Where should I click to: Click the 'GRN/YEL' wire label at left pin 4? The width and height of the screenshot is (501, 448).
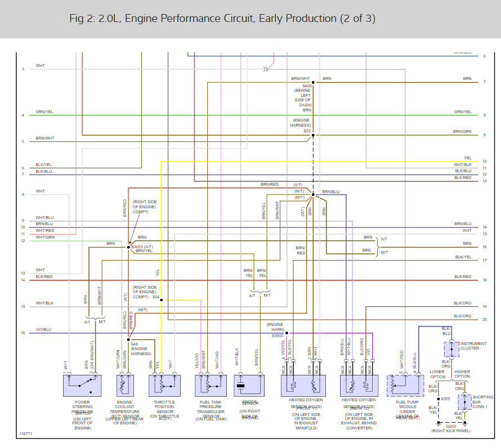point(44,111)
